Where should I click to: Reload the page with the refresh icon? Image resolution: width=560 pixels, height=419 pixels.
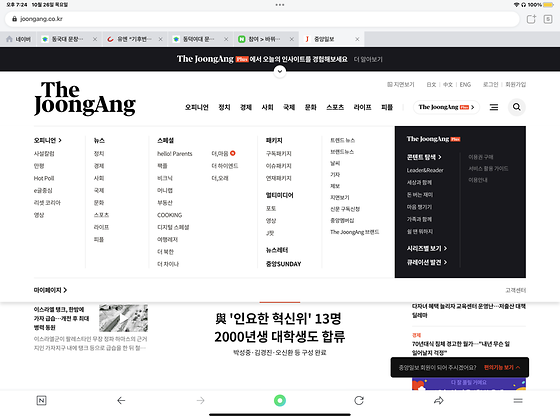tap(359, 400)
